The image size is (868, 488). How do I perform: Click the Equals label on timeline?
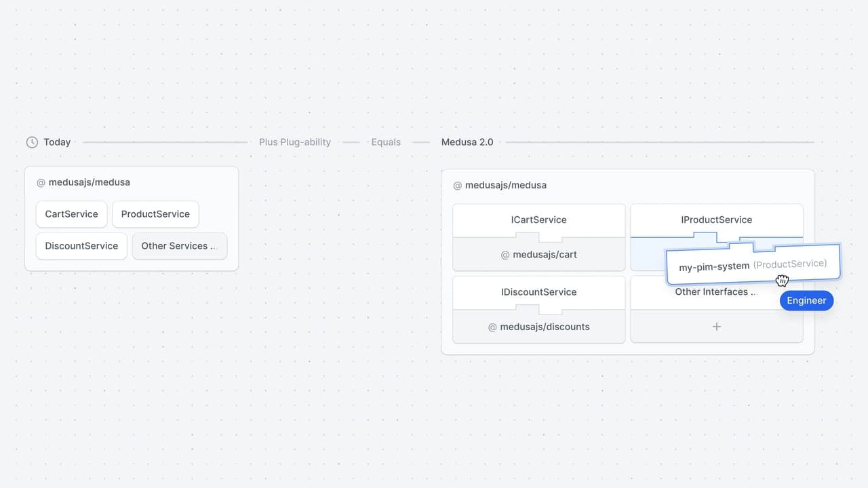click(x=386, y=142)
